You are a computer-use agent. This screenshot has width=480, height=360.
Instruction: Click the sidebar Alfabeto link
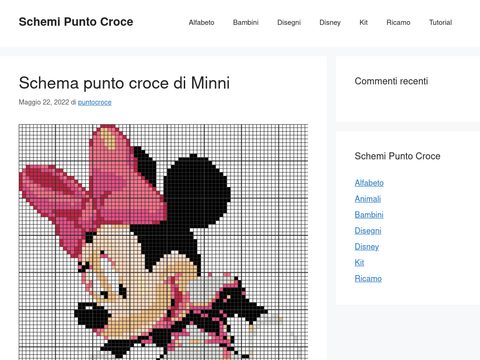click(x=369, y=183)
